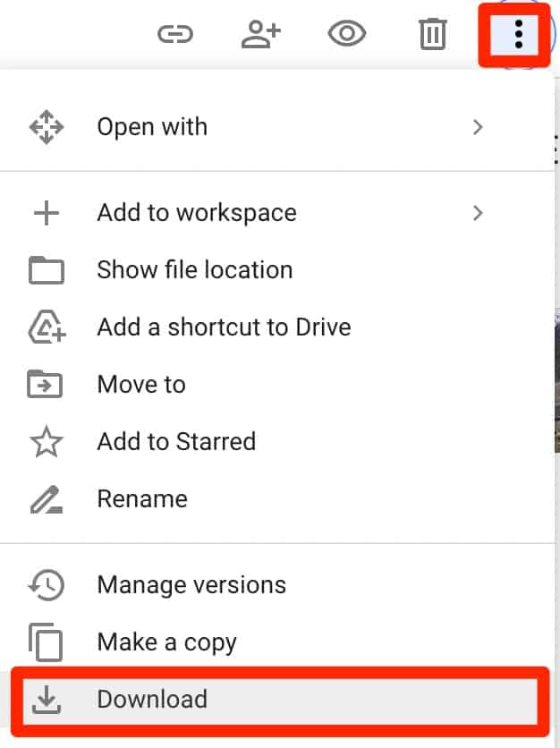Click Make a copy

165,642
